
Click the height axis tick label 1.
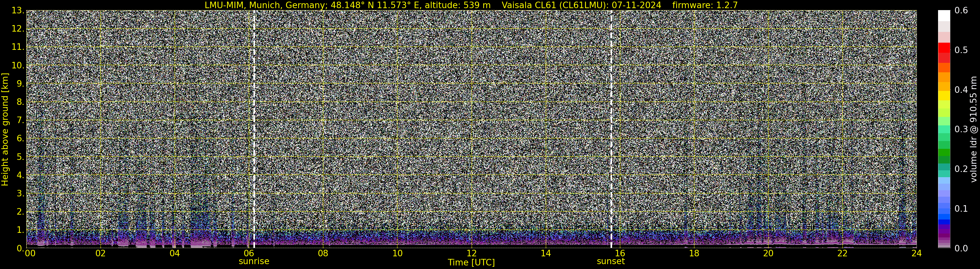click(x=20, y=230)
